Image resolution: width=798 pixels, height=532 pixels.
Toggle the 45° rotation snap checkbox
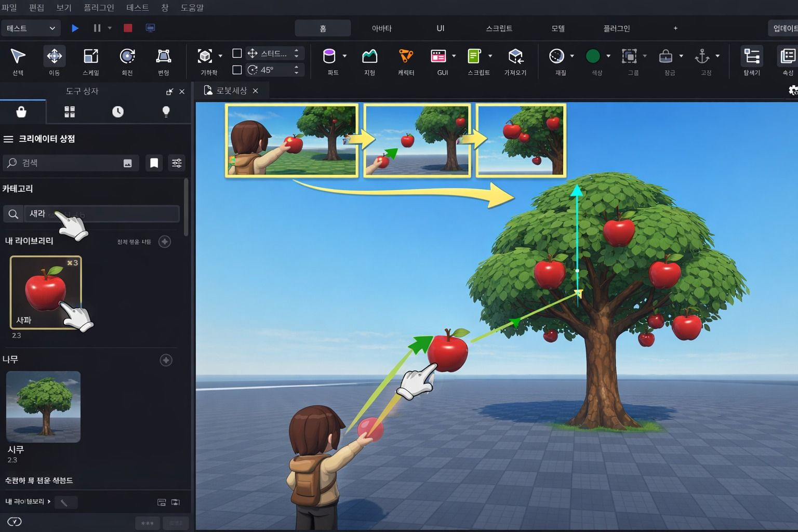tap(237, 70)
